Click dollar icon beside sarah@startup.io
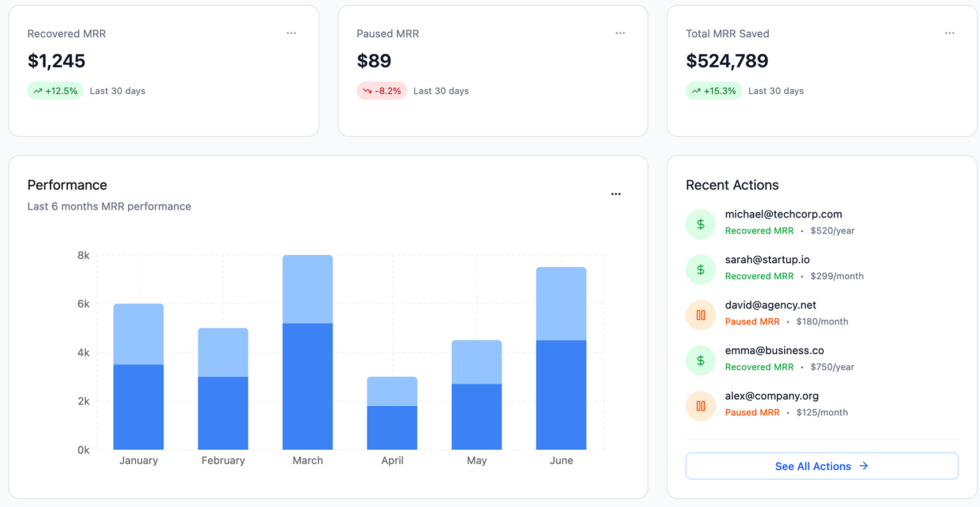Screen dimensions: 980x507 coord(700,270)
